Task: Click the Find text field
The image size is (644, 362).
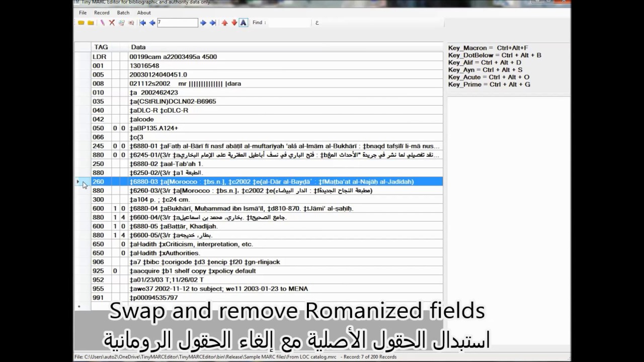Action: tap(290, 23)
